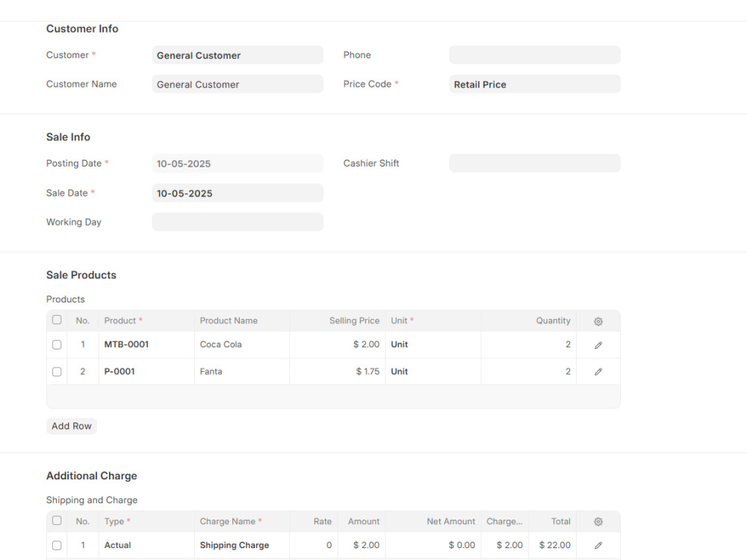Check the MTB-0001 product row
Image resolution: width=747 pixels, height=560 pixels.
click(x=57, y=345)
